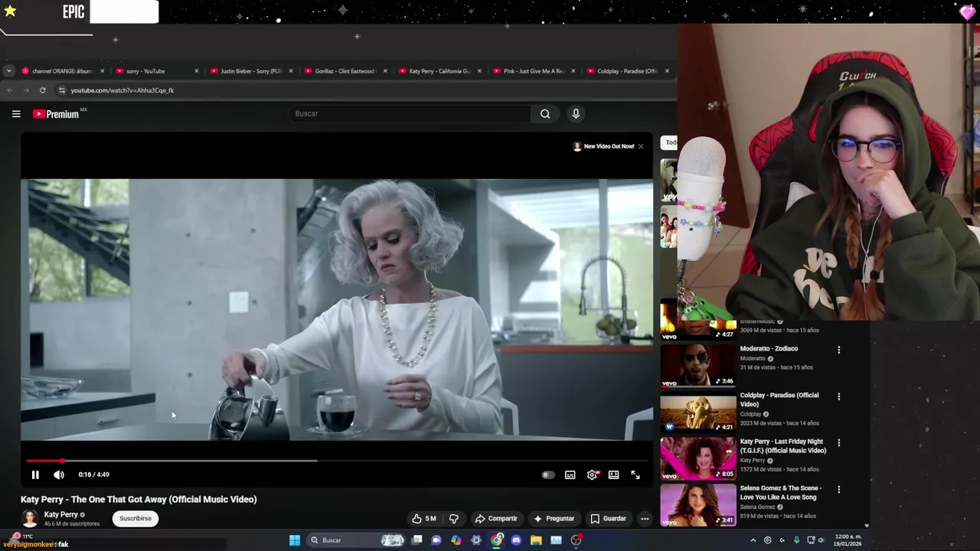
Task: Switch to theater mode view
Action: click(x=613, y=475)
